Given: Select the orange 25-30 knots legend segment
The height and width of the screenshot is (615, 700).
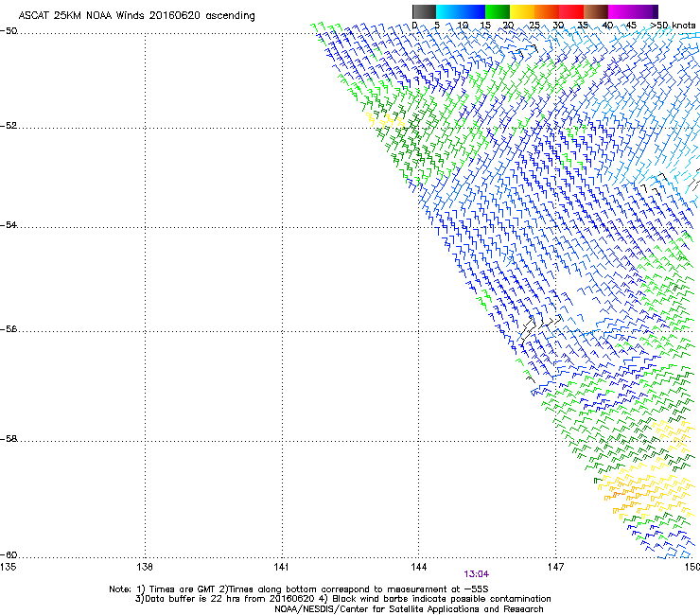Looking at the screenshot, I should (x=547, y=11).
